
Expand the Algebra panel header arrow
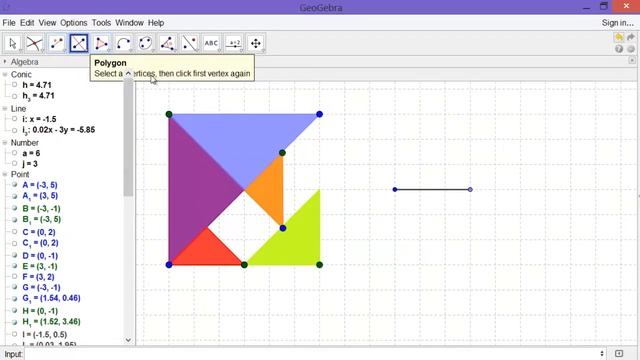(5, 62)
